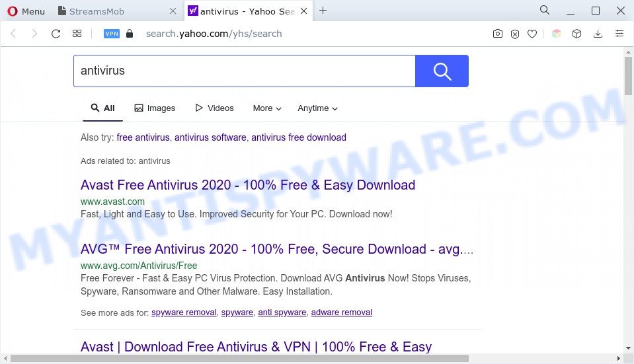Viewport: 634px width, 364px height.
Task: Click the scroll right arrow
Action: [x=619, y=358]
